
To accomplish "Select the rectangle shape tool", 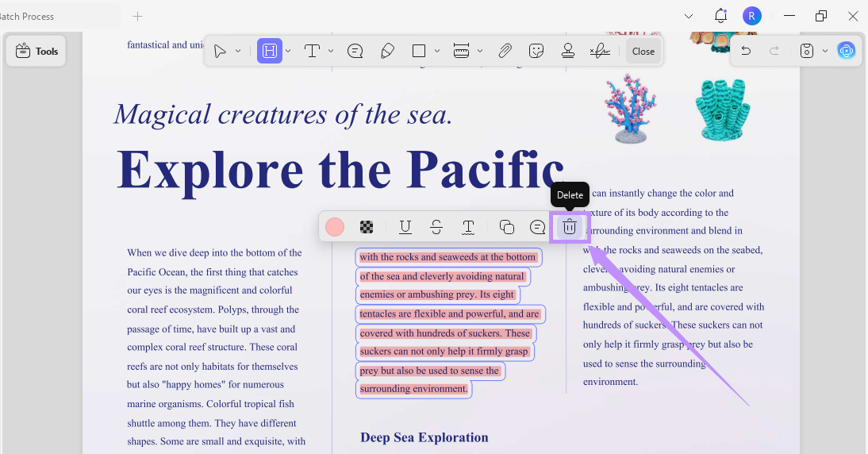I will 419,52.
